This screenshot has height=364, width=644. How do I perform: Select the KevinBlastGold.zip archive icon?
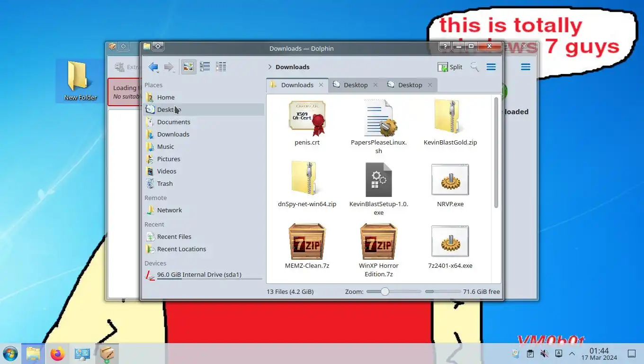click(x=448, y=117)
